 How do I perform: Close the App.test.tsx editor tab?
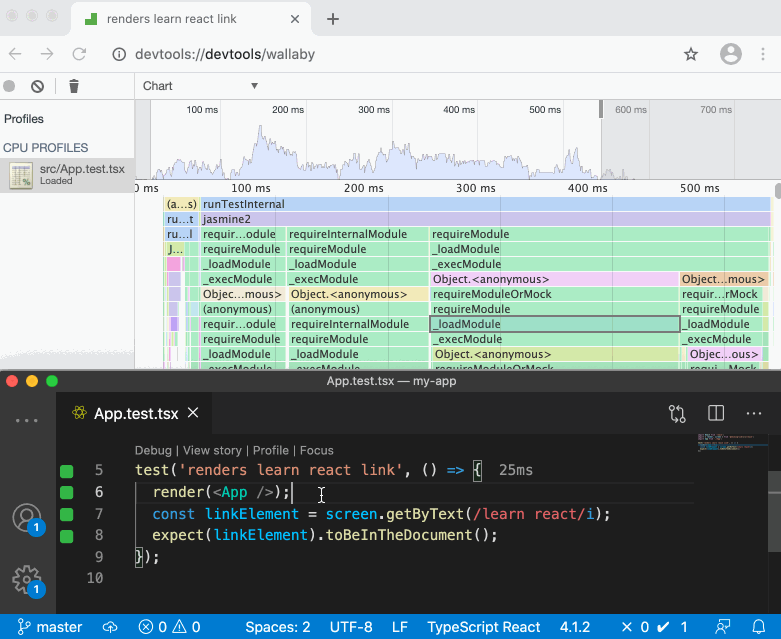pyautogui.click(x=193, y=413)
